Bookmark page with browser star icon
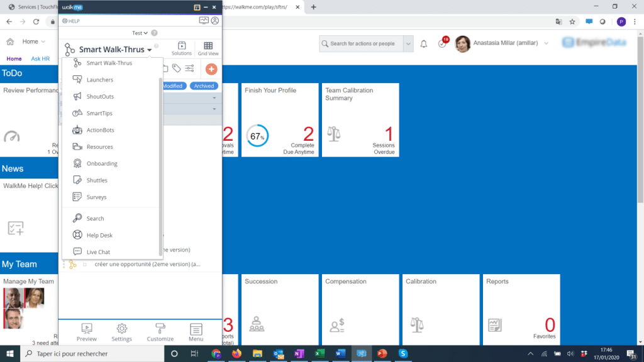This screenshot has width=644, height=362. pyautogui.click(x=572, y=22)
